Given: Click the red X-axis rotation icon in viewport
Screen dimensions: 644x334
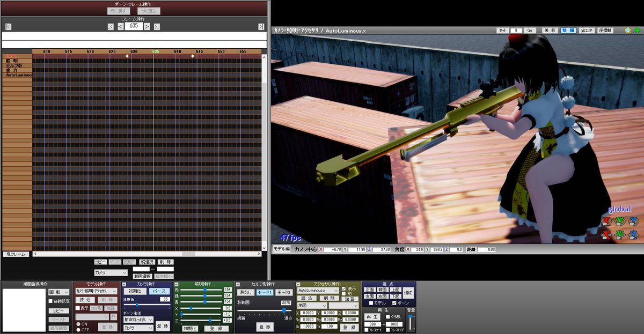Looking at the screenshot, I should pyautogui.click(x=607, y=220).
